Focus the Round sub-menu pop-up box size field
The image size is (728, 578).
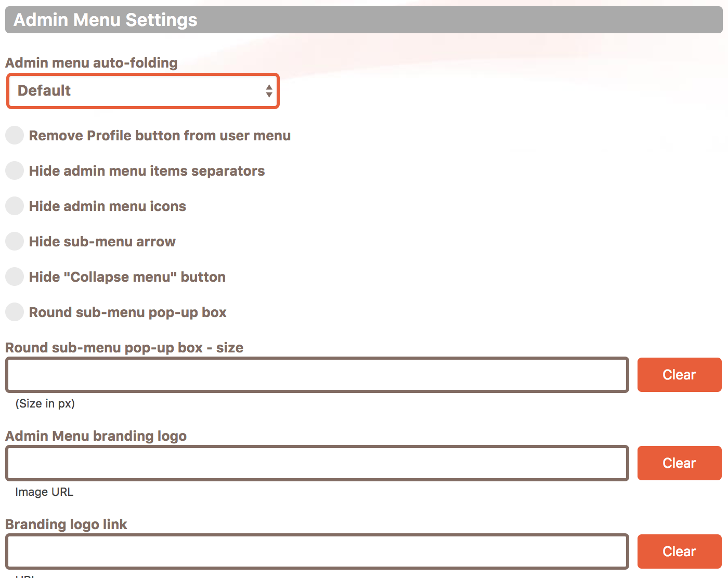(317, 375)
